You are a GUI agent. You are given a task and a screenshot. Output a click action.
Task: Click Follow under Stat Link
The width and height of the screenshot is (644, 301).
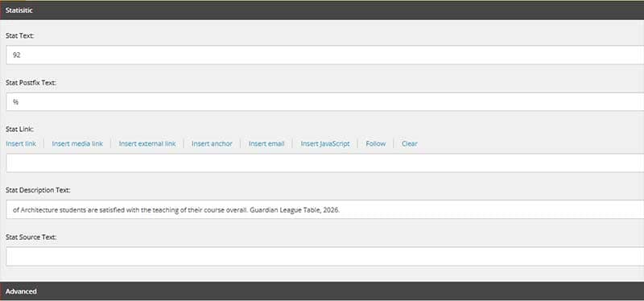click(x=376, y=144)
